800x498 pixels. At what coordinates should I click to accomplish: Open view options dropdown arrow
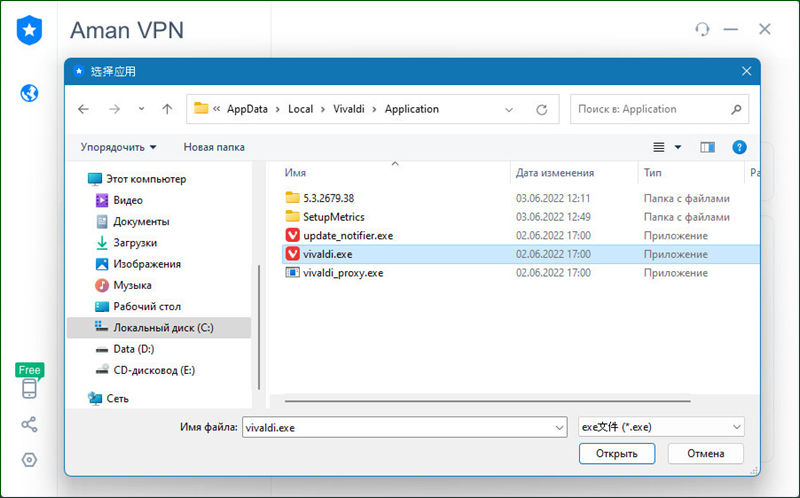[x=678, y=147]
